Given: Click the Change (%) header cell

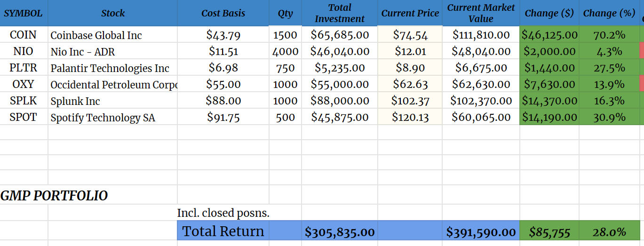Looking at the screenshot, I should tap(609, 13).
